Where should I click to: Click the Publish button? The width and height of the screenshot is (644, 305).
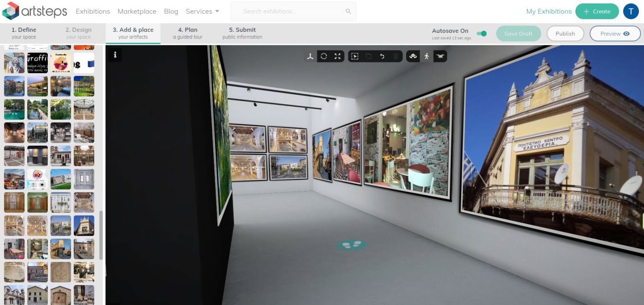click(x=565, y=34)
